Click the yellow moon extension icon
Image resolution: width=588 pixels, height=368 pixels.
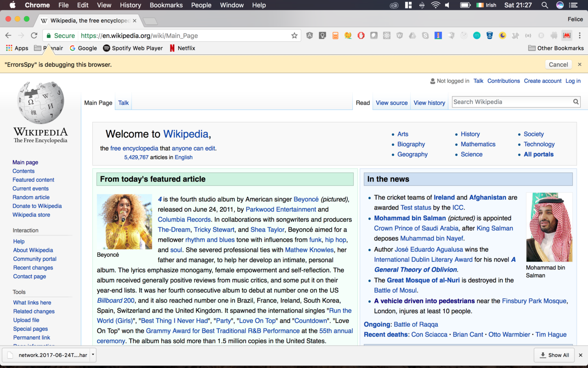click(x=503, y=35)
